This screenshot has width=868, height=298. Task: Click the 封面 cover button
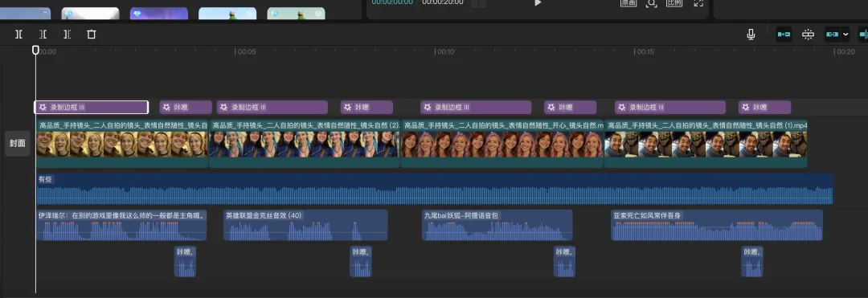18,143
